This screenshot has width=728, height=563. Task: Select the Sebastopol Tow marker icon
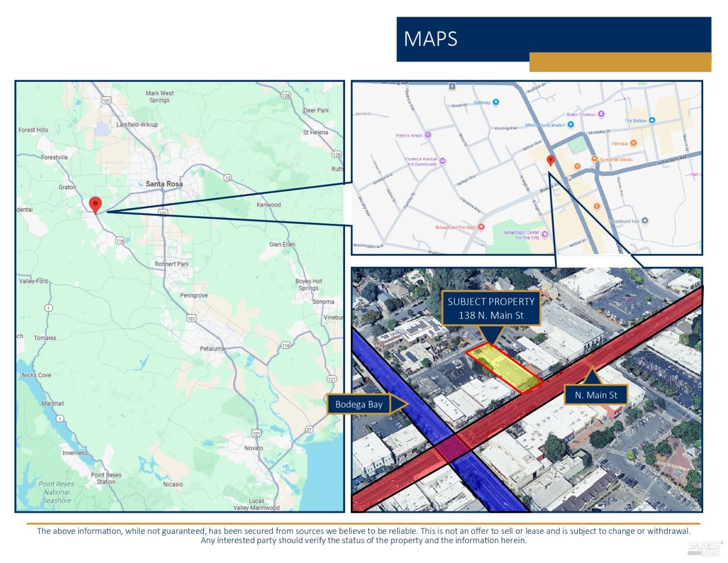(x=645, y=221)
